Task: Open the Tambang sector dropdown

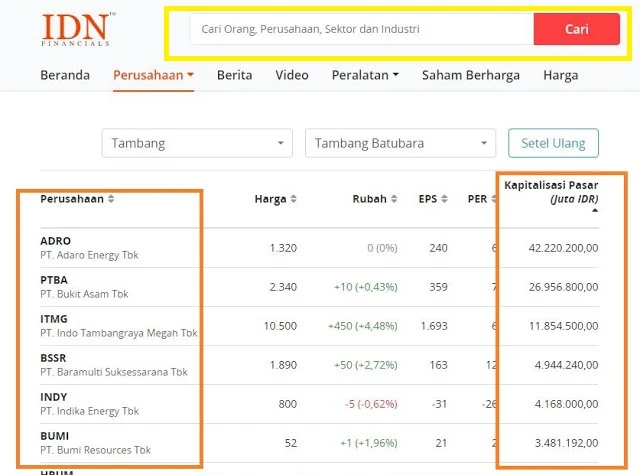Action: tap(197, 143)
